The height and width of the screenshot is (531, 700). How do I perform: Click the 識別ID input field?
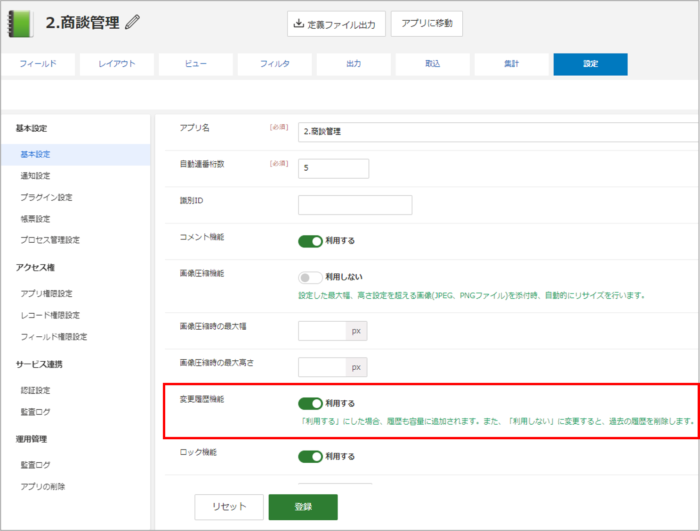[355, 205]
